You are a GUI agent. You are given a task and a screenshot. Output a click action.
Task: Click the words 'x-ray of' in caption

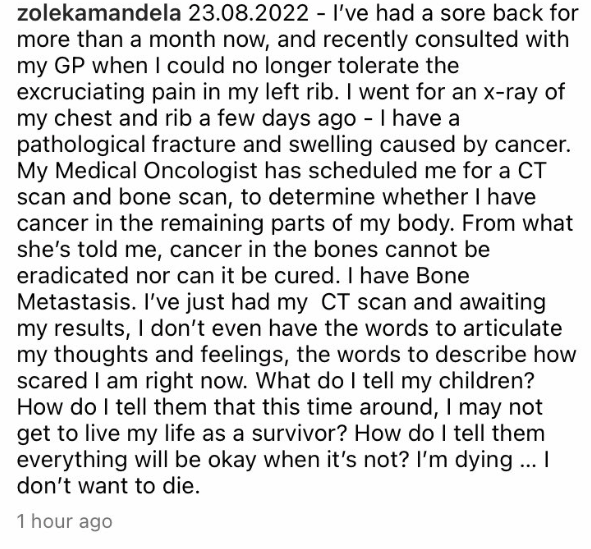point(524,92)
